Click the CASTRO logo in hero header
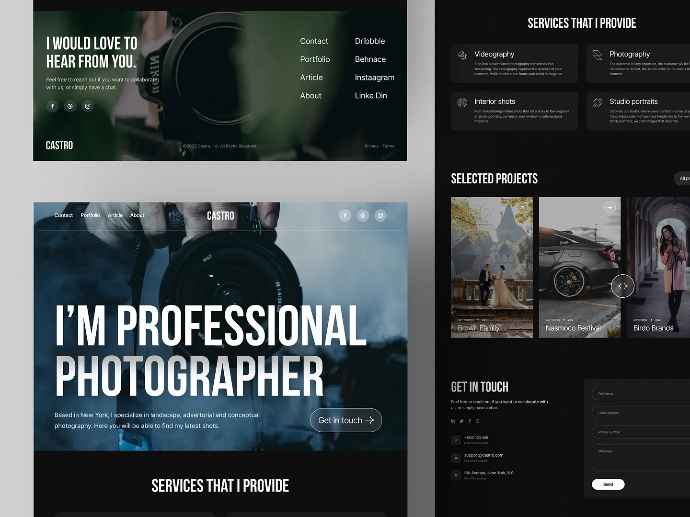690x517 pixels. click(x=220, y=216)
